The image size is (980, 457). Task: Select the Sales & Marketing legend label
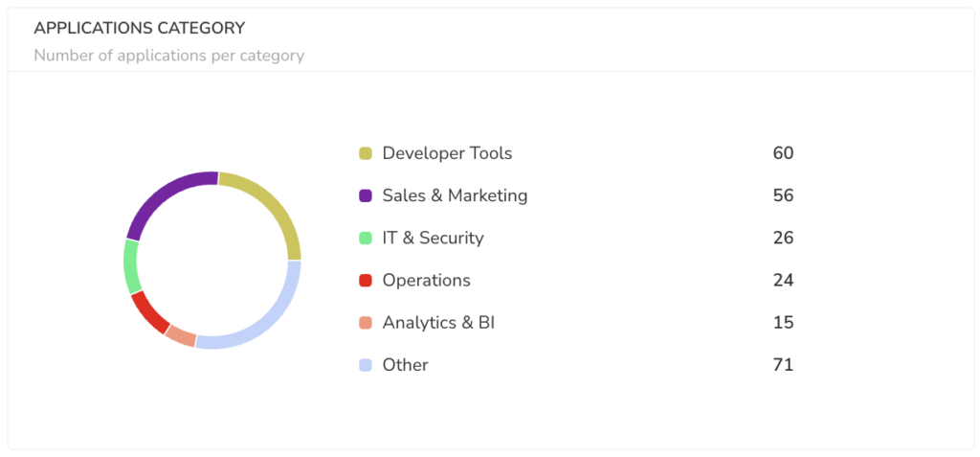point(455,196)
